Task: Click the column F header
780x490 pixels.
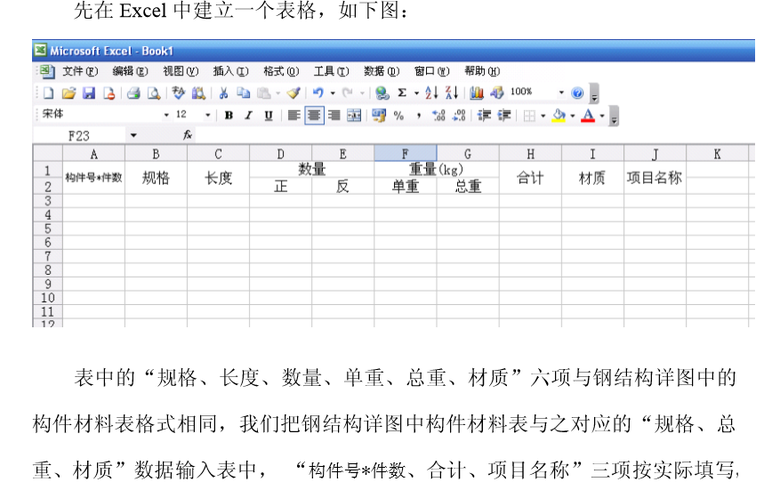Action: coord(405,153)
